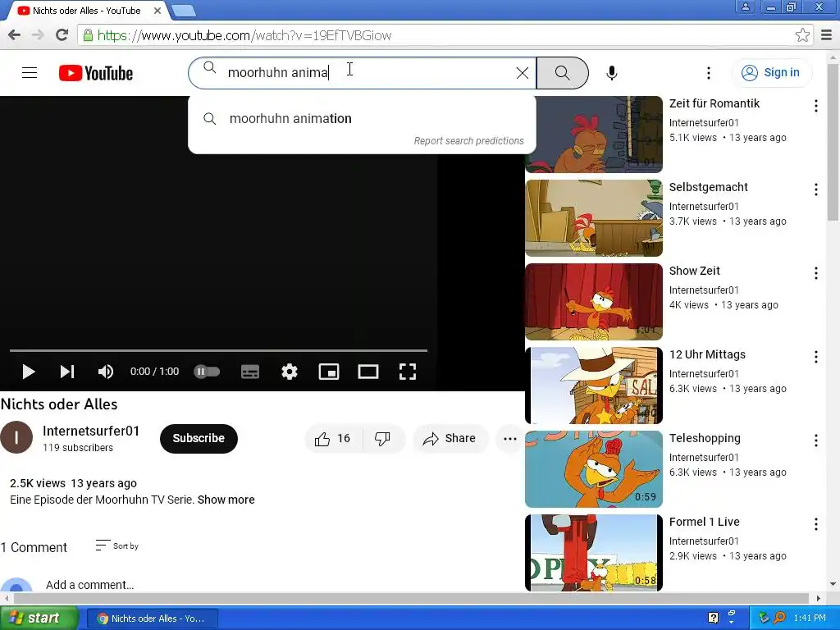The height and width of the screenshot is (630, 840).
Task: Start voice search with the microphone icon
Action: [x=612, y=73]
